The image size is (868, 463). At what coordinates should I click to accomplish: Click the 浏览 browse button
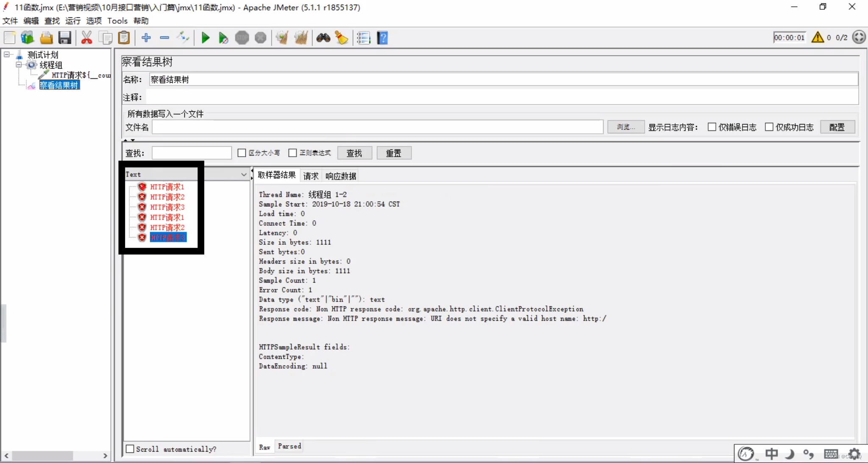pyautogui.click(x=626, y=127)
